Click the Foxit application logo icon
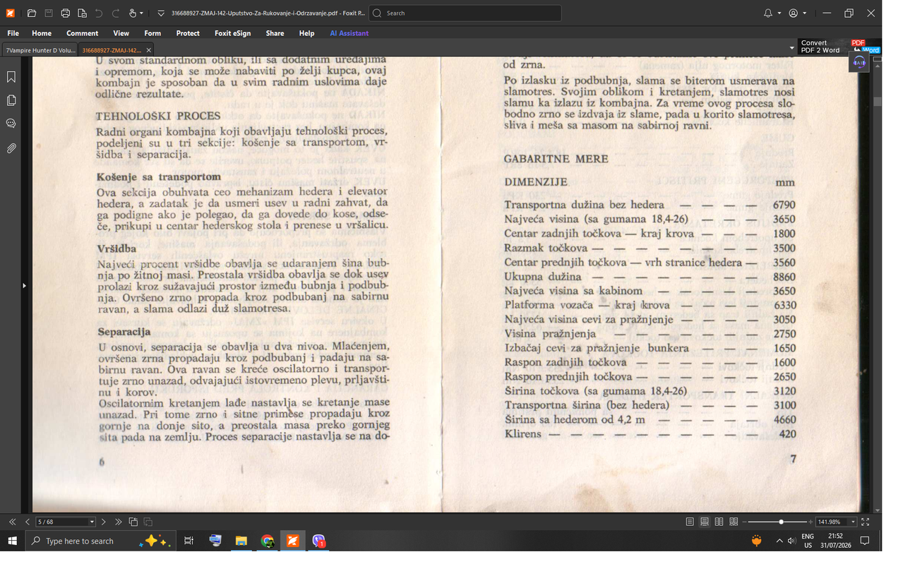The height and width of the screenshot is (588, 903). 10,13
